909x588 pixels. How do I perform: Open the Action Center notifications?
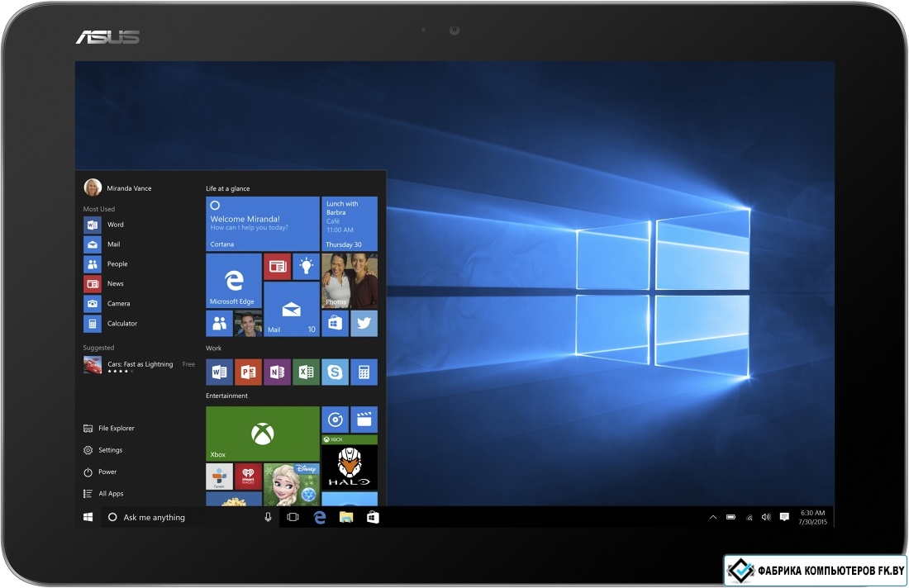[x=784, y=517]
